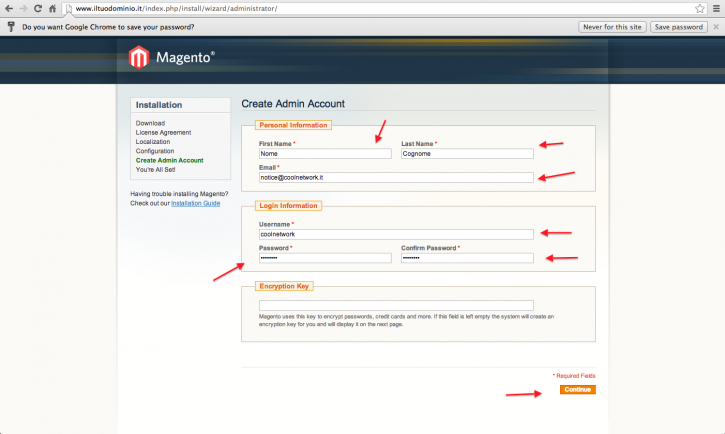Go to browser home page icon
The width and height of the screenshot is (725, 434).
(52, 8)
